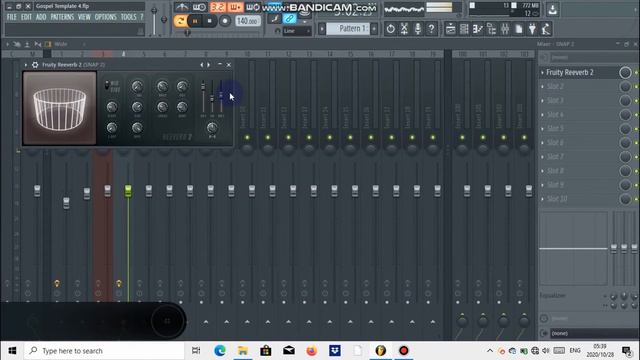Open the EDIT menu
Viewport: 640px width, 360px height.
coord(26,17)
